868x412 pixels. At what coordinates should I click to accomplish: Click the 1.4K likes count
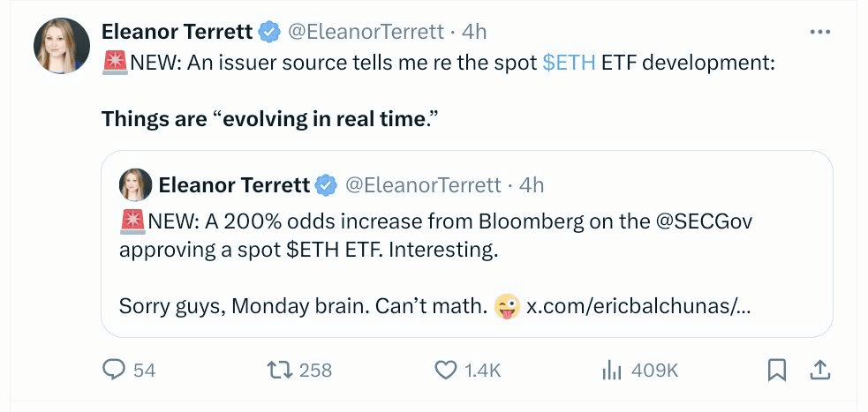pyautogui.click(x=483, y=371)
